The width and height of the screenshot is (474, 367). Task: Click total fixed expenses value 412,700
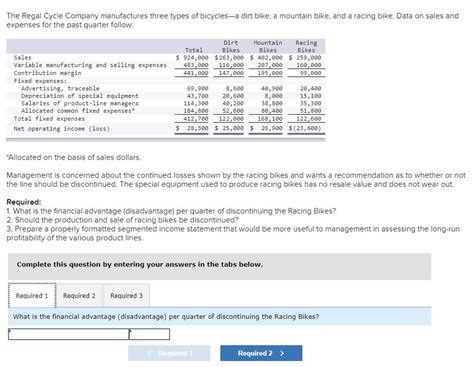[x=196, y=119]
